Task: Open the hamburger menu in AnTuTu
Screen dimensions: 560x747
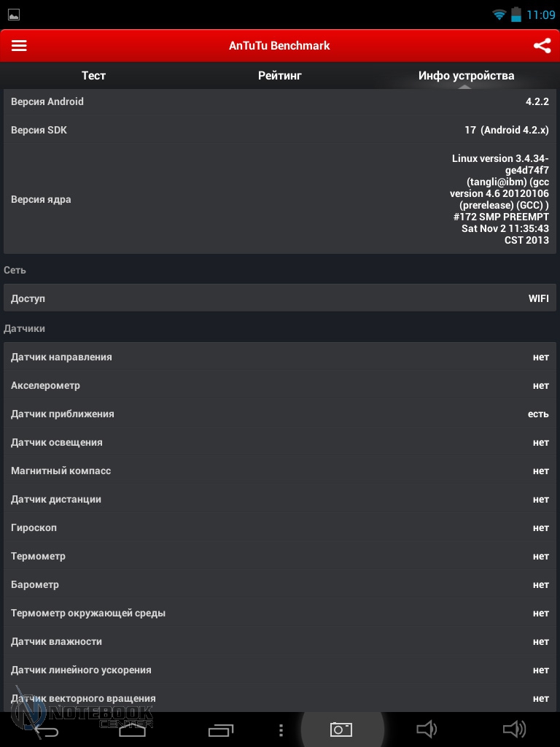Action: point(19,45)
